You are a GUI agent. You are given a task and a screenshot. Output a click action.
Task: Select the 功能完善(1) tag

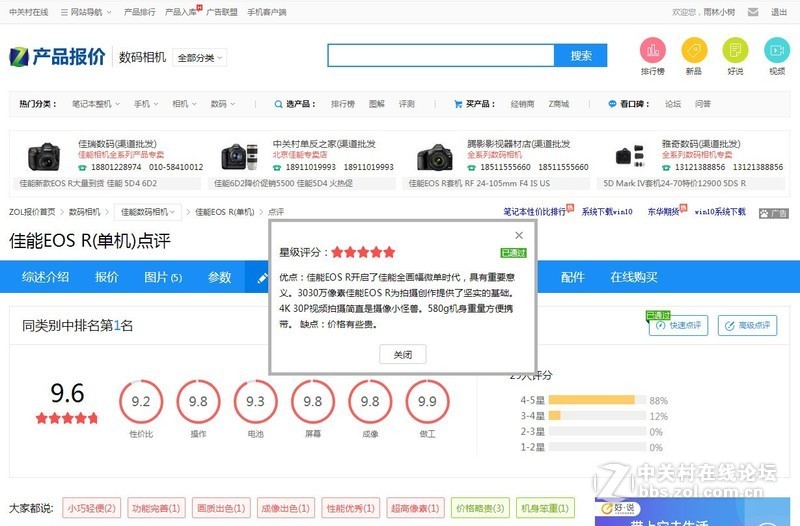coord(156,508)
